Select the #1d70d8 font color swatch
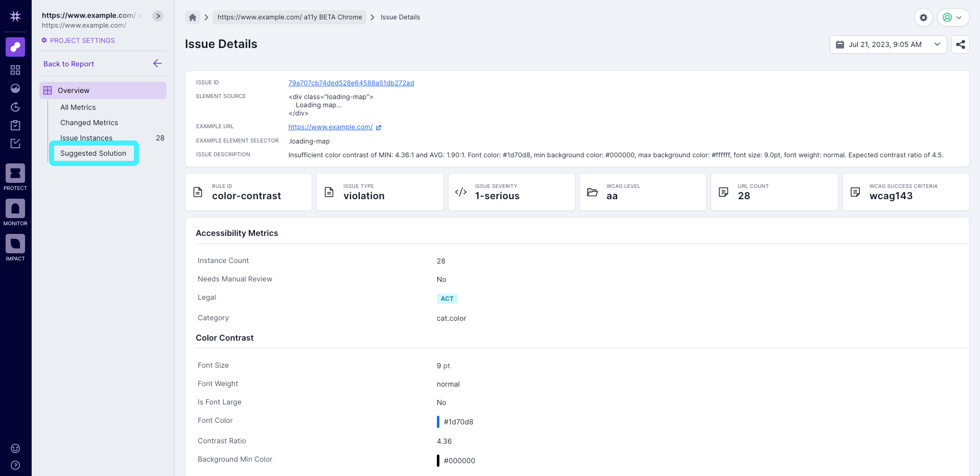980x476 pixels. click(x=438, y=421)
